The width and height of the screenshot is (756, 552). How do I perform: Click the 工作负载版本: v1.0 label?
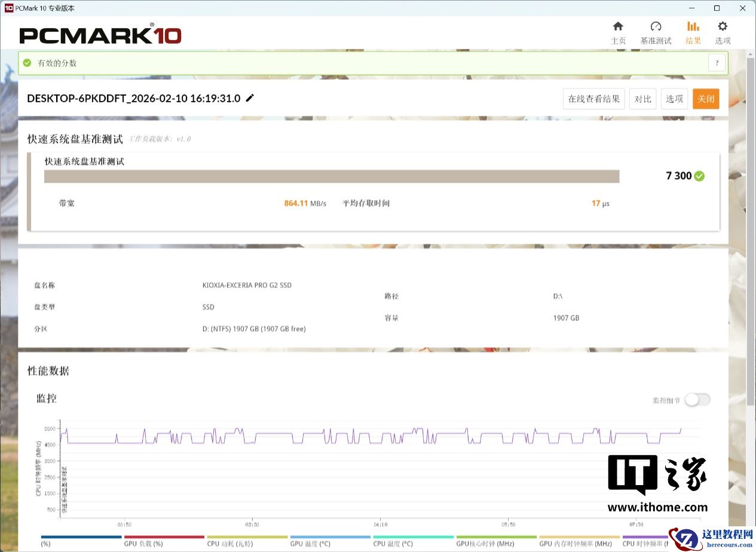coord(160,139)
